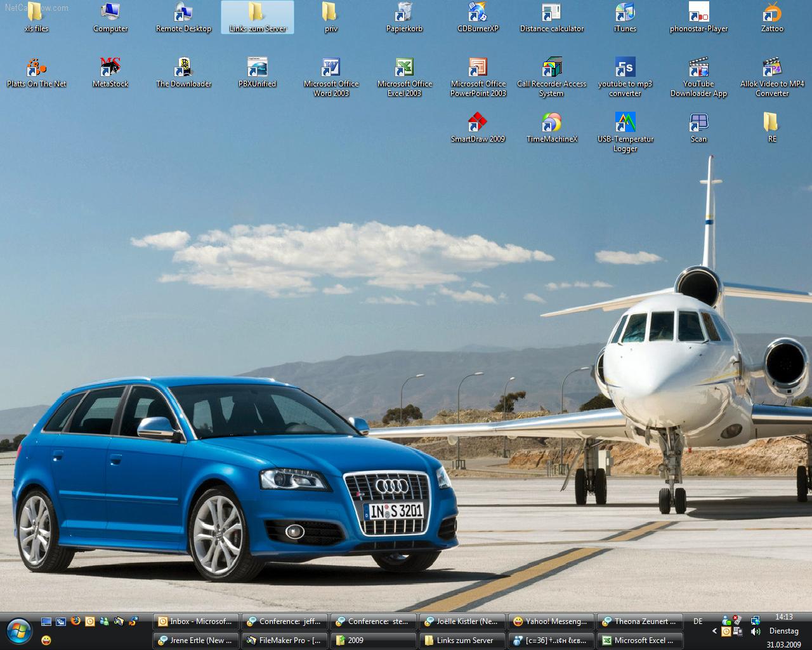812x650 pixels.
Task: Launch CDBurnerXP from the desktop
Action: tap(478, 13)
